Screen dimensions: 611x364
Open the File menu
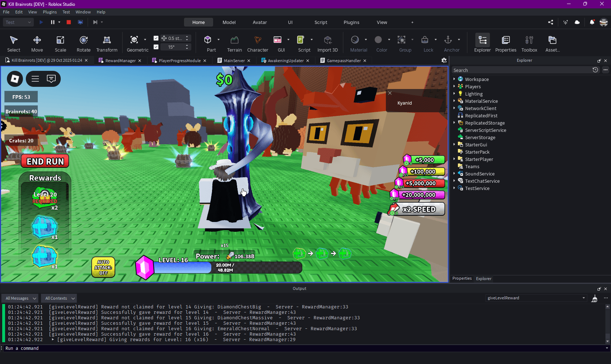click(x=6, y=12)
